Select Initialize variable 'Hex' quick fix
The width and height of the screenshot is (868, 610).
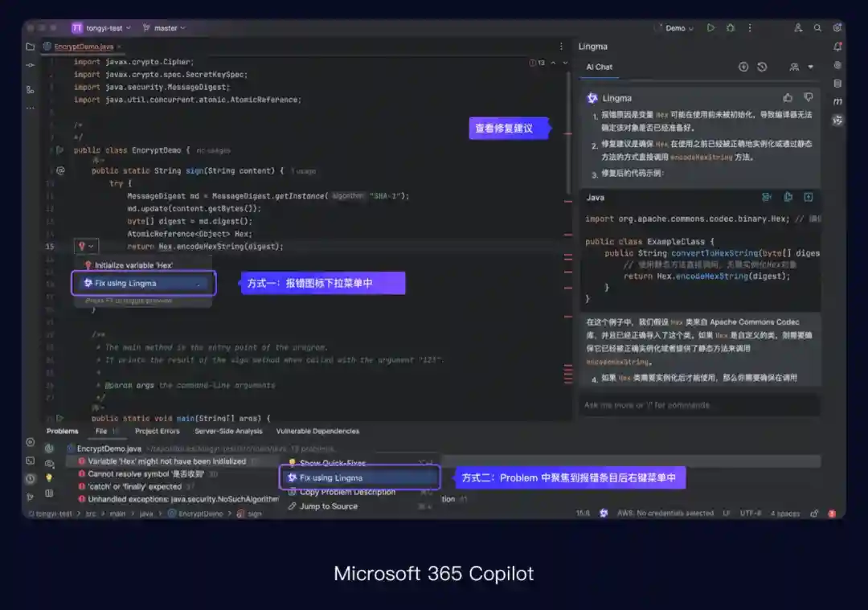pyautogui.click(x=133, y=265)
